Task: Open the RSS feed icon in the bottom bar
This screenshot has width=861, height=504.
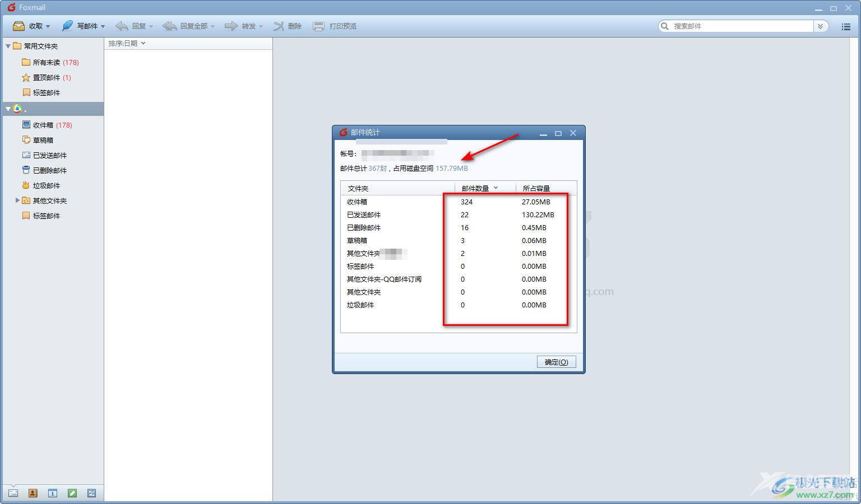Action: point(91,493)
